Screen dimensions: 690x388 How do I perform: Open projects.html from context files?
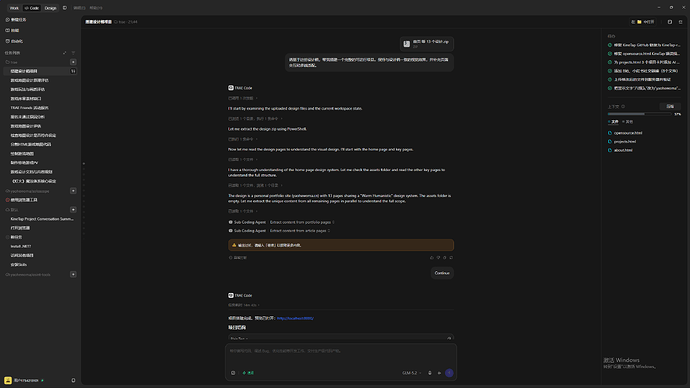coord(622,142)
